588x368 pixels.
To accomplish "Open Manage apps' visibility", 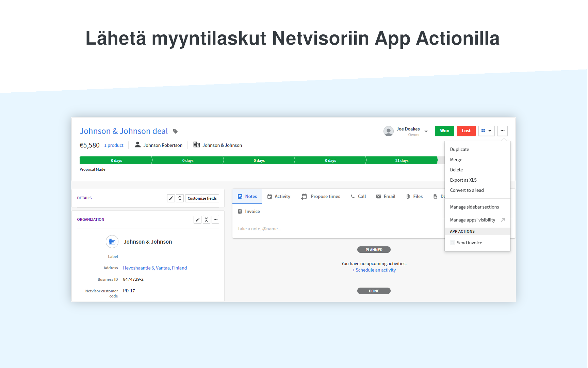I will [x=472, y=220].
